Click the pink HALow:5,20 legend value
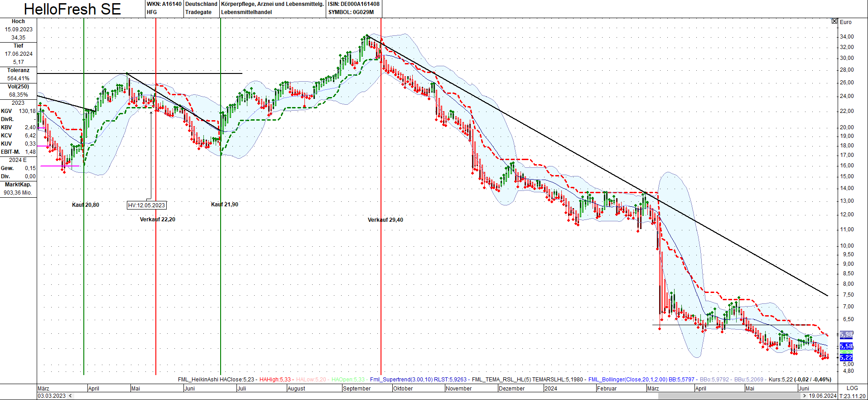 [311, 380]
